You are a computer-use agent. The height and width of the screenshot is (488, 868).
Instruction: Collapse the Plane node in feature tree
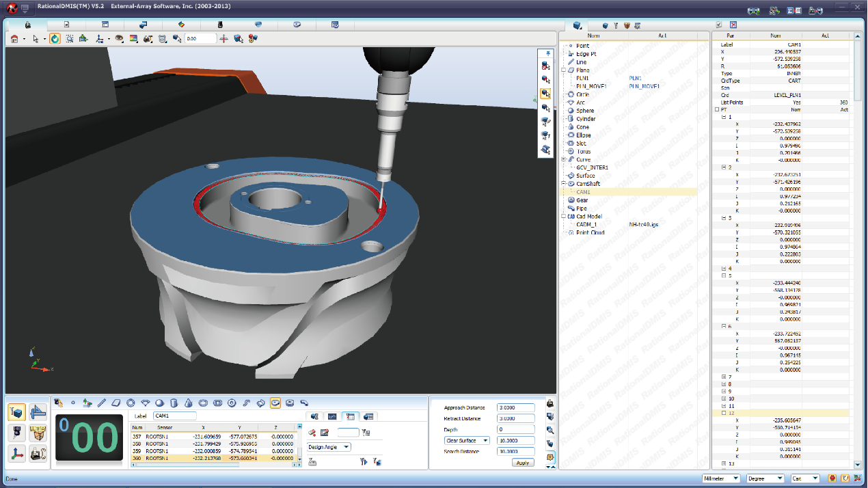564,70
